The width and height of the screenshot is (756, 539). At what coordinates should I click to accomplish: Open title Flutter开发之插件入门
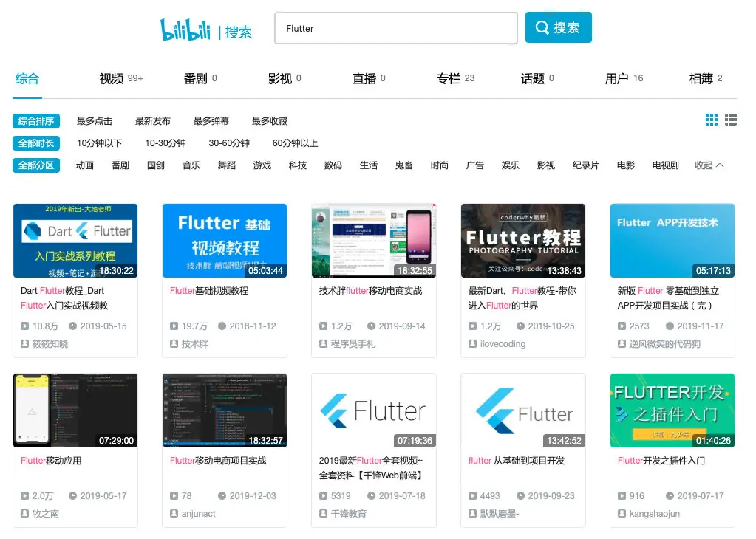point(661,461)
